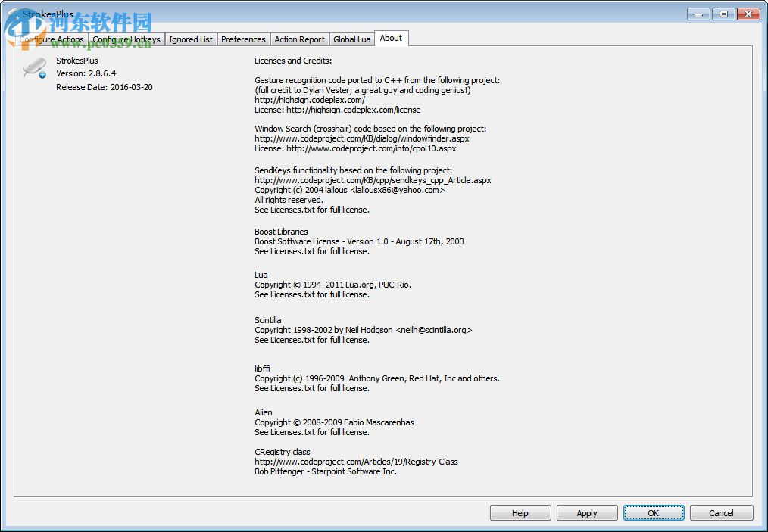This screenshot has width=768, height=532.
Task: View the Ignored List tab
Action: [190, 39]
